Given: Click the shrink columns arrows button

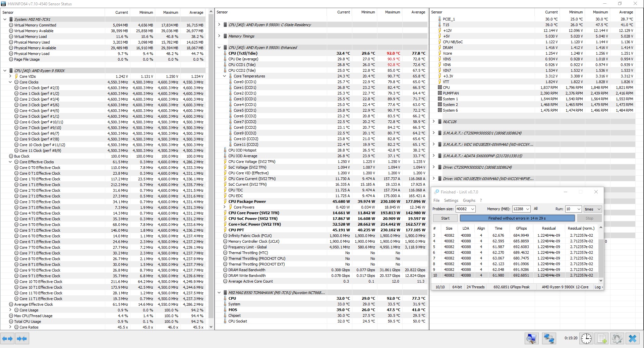Looking at the screenshot, I should [x=22, y=339].
